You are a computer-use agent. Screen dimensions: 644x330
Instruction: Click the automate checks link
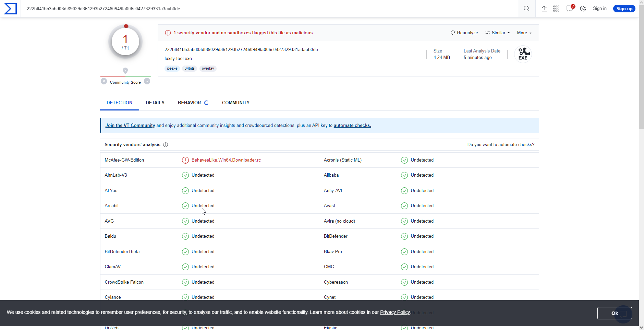[352, 126]
